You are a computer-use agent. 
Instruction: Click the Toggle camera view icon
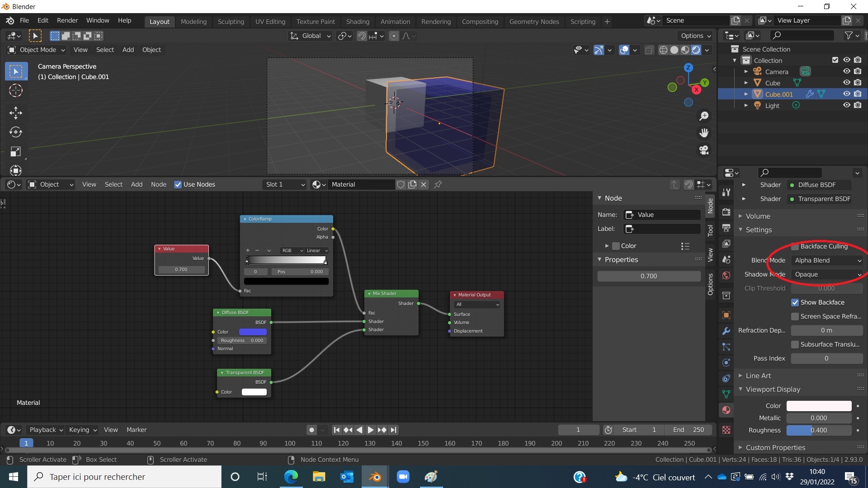(x=704, y=150)
